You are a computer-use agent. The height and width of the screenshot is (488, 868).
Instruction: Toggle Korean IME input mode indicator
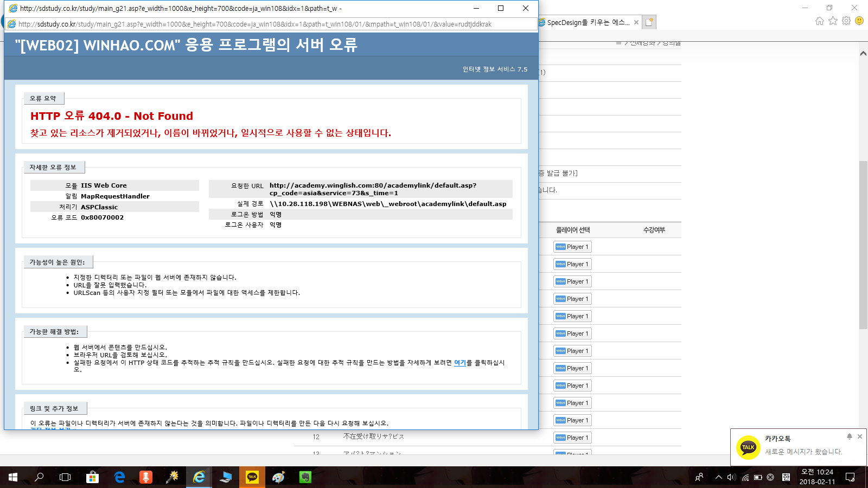tap(786, 477)
